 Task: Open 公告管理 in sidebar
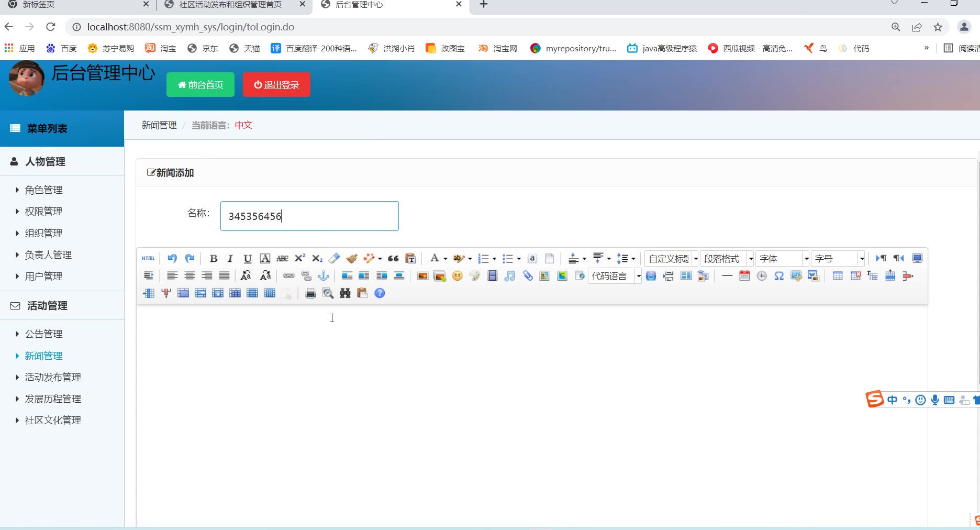pyautogui.click(x=43, y=334)
